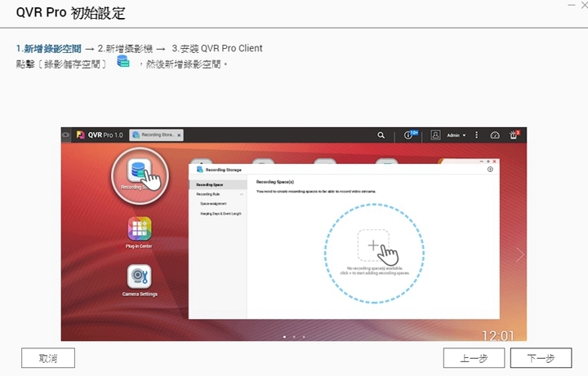Open the event alarm notification icon with red badge

pyautogui.click(x=514, y=135)
